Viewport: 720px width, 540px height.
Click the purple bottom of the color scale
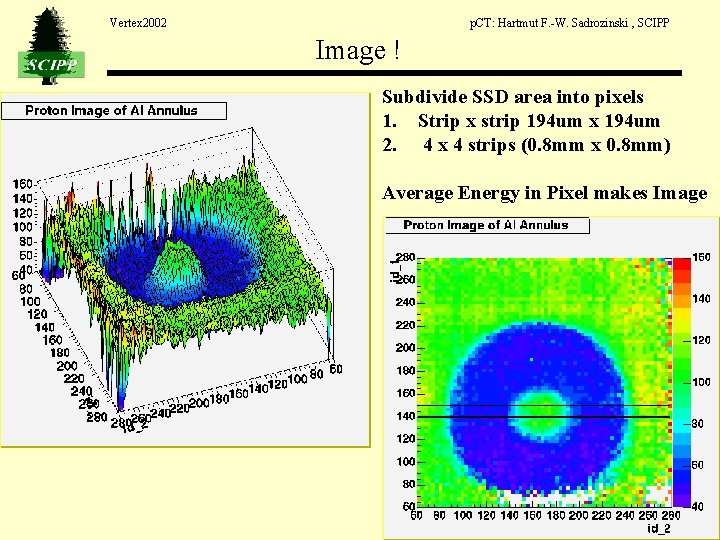[x=682, y=501]
